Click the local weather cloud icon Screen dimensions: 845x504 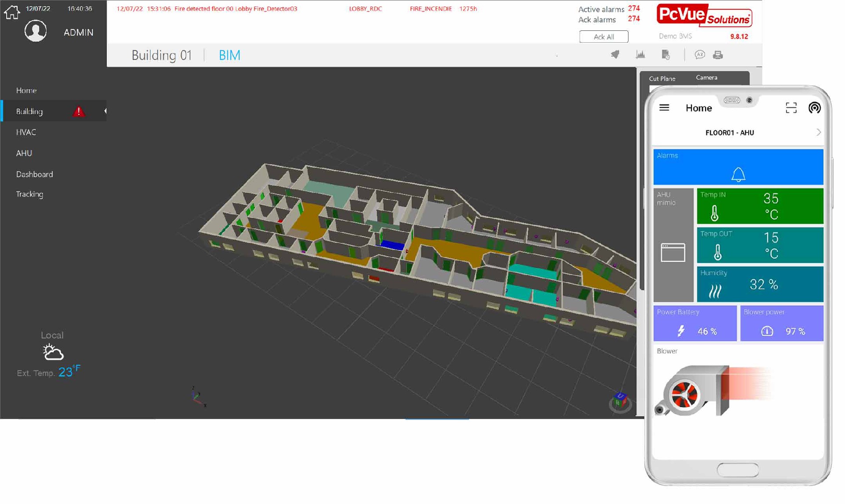coord(53,352)
